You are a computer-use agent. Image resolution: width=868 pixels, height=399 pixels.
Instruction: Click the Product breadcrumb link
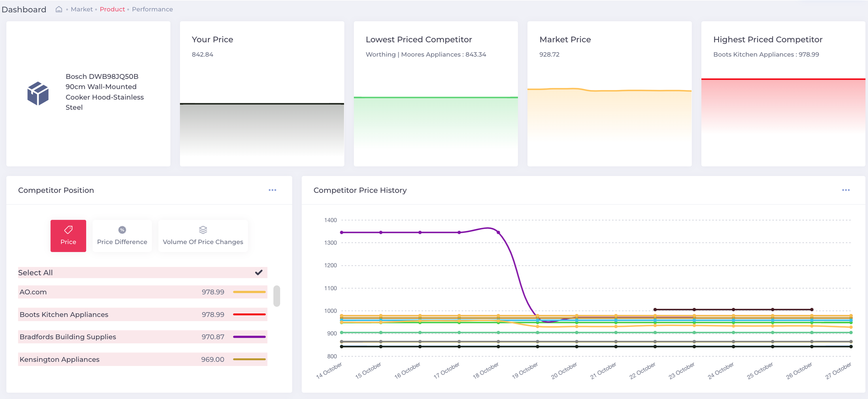(x=112, y=9)
